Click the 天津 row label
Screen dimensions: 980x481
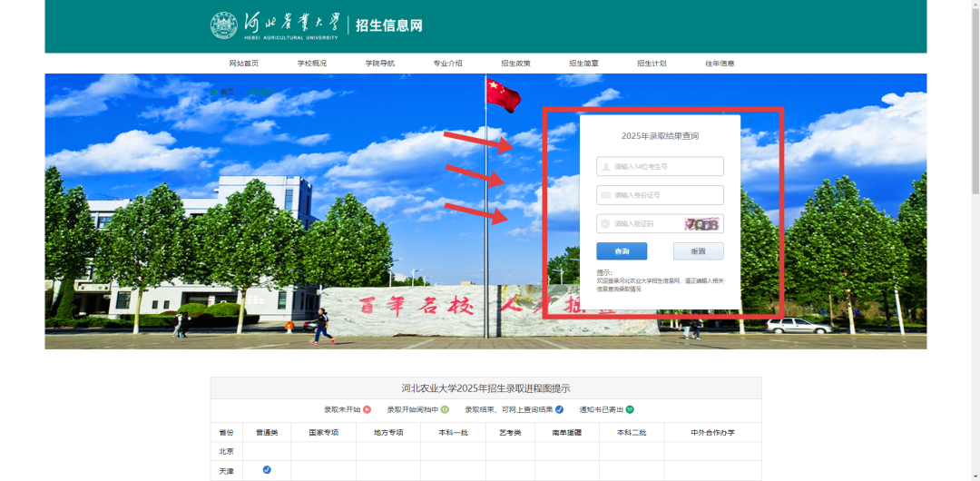click(226, 470)
